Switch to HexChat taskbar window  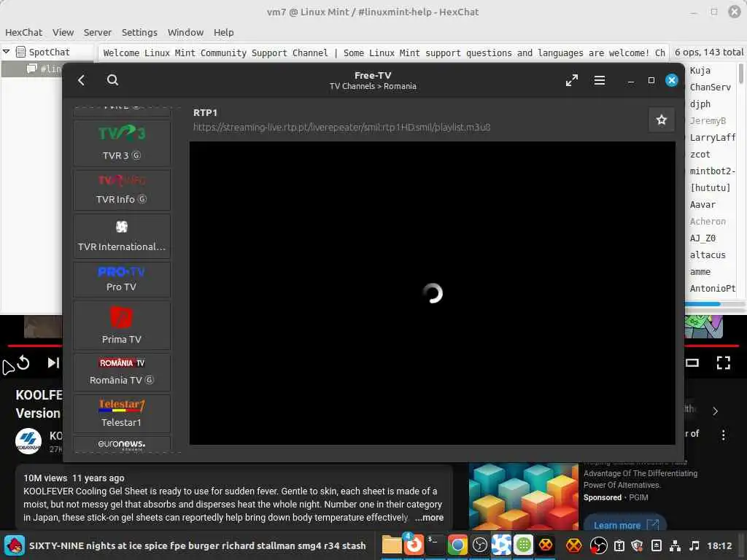point(546,545)
